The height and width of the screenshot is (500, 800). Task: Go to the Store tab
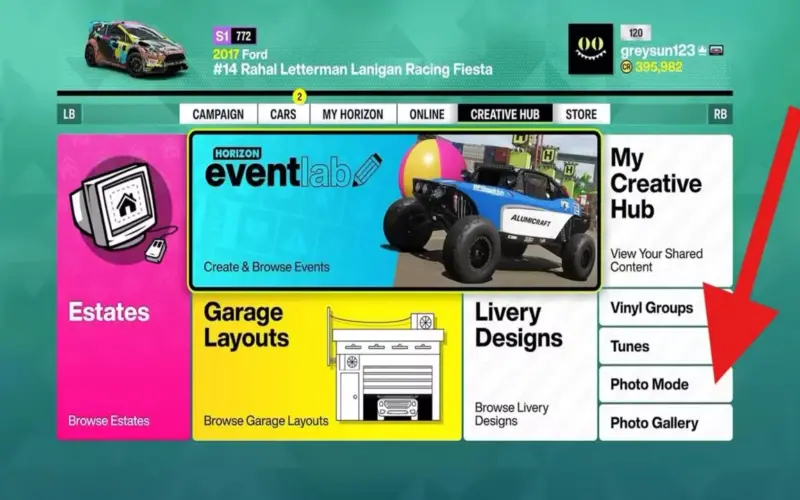pos(581,114)
